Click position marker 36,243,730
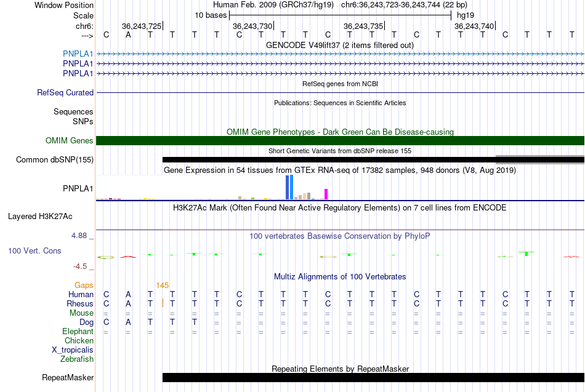 (x=253, y=26)
